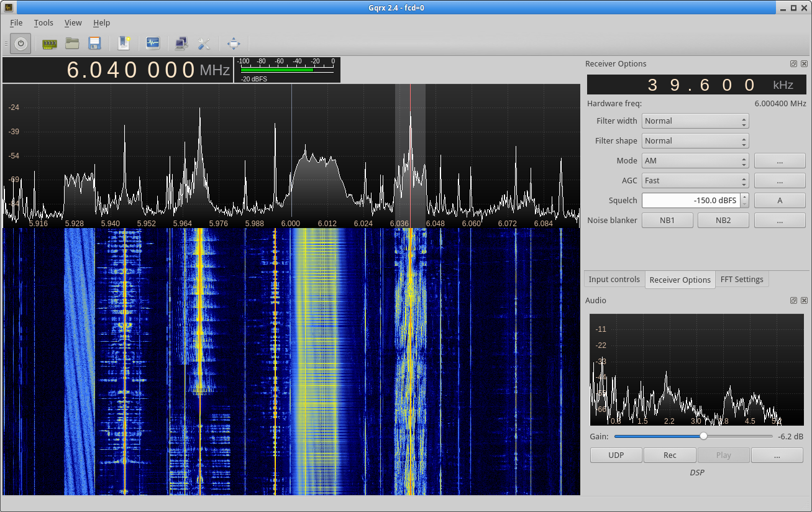Screen dimensions: 812x512
Task: Activate the Remote control computers icon
Action: coord(181,43)
